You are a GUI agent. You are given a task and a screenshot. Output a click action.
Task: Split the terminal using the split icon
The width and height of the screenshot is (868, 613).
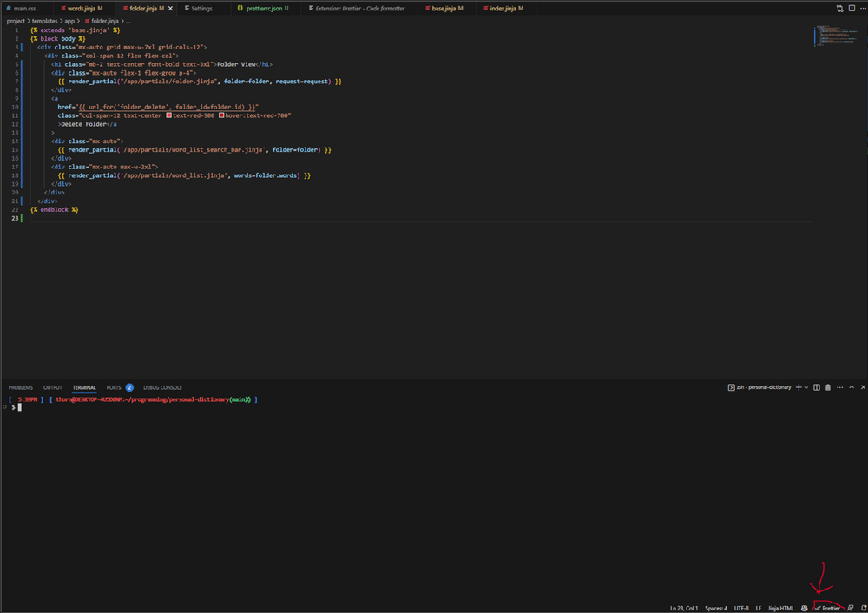[x=817, y=387]
